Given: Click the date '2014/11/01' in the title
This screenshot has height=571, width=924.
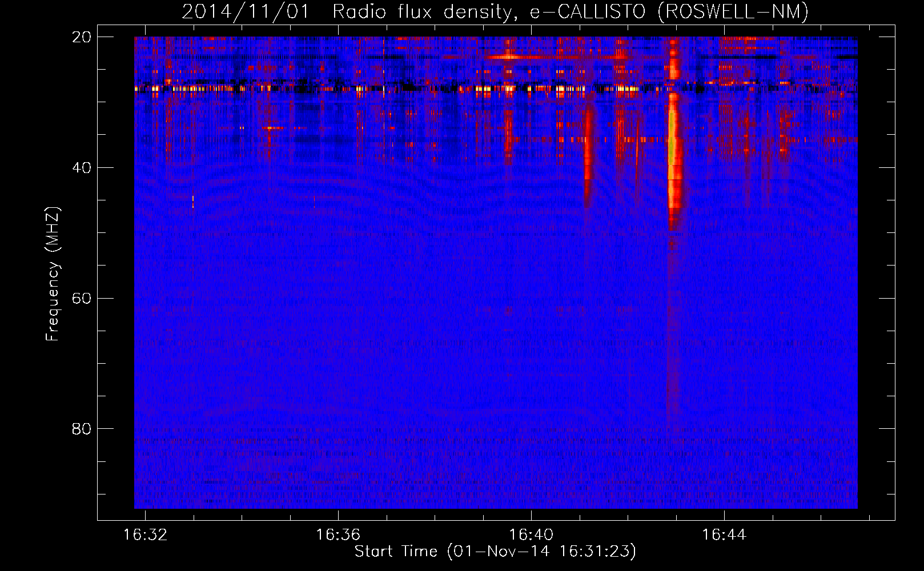Looking at the screenshot, I should (246, 11).
